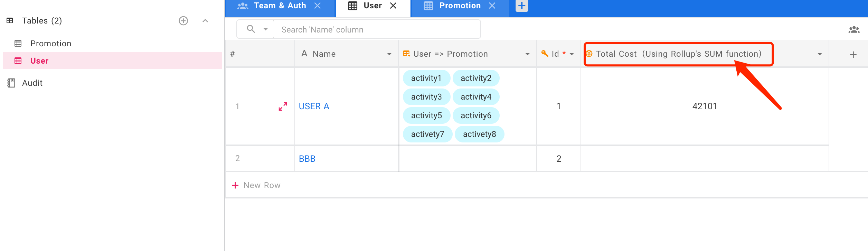The width and height of the screenshot is (868, 251).
Task: Click the Search 'Name' column field
Action: coord(377,30)
